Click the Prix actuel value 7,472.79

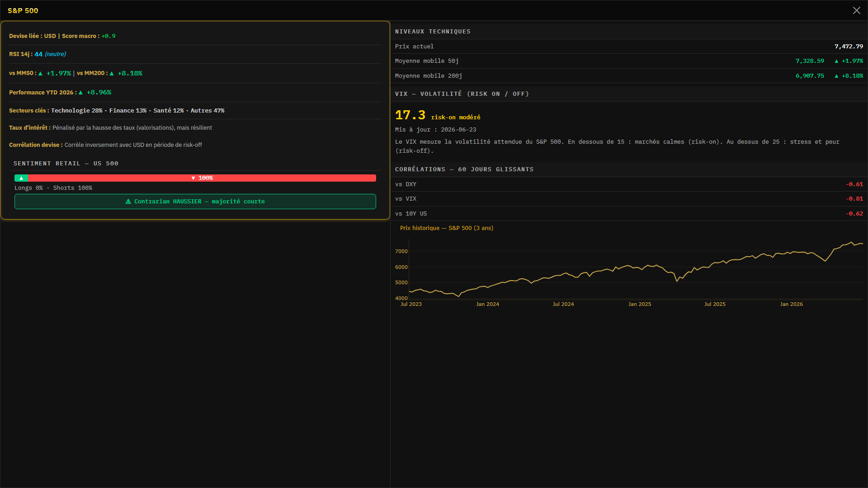[x=849, y=47]
